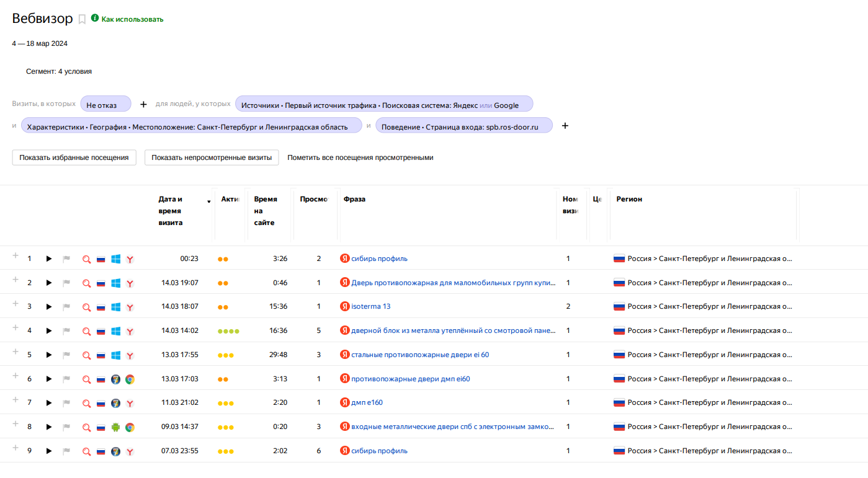Toggle the favorite flag for visit 5
The width and height of the screenshot is (868, 478).
(x=66, y=355)
